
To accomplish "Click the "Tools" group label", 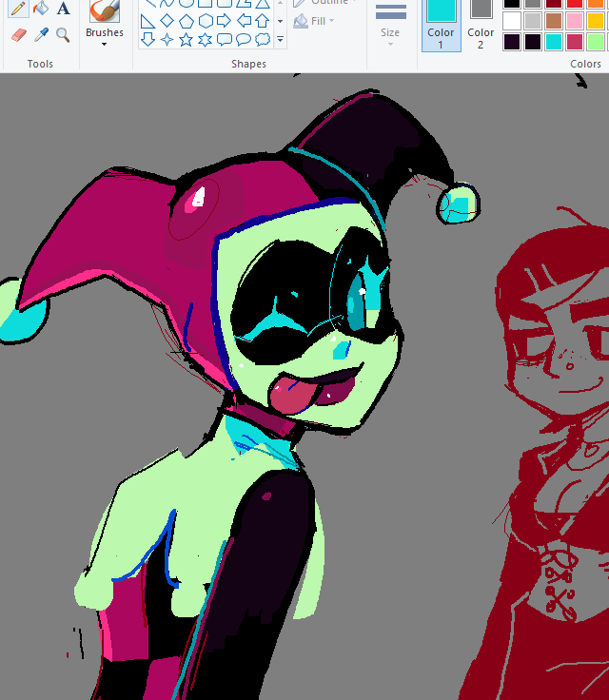I will tap(40, 64).
